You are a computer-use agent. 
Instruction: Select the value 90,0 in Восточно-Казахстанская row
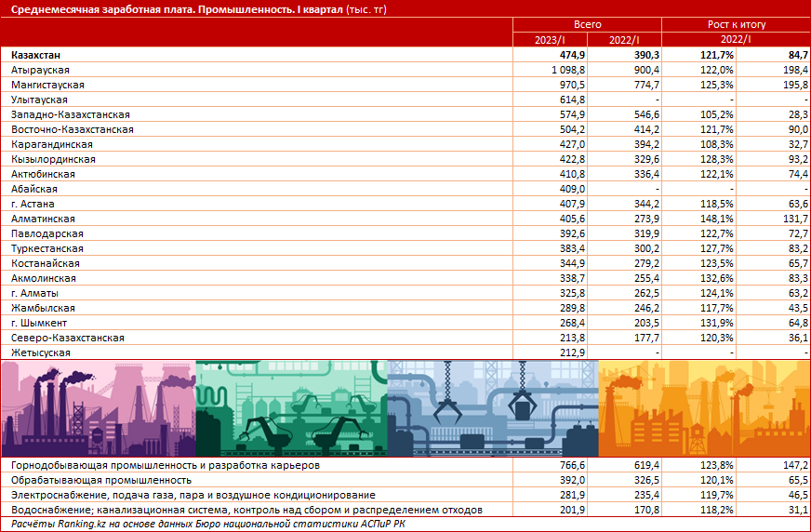coord(797,130)
